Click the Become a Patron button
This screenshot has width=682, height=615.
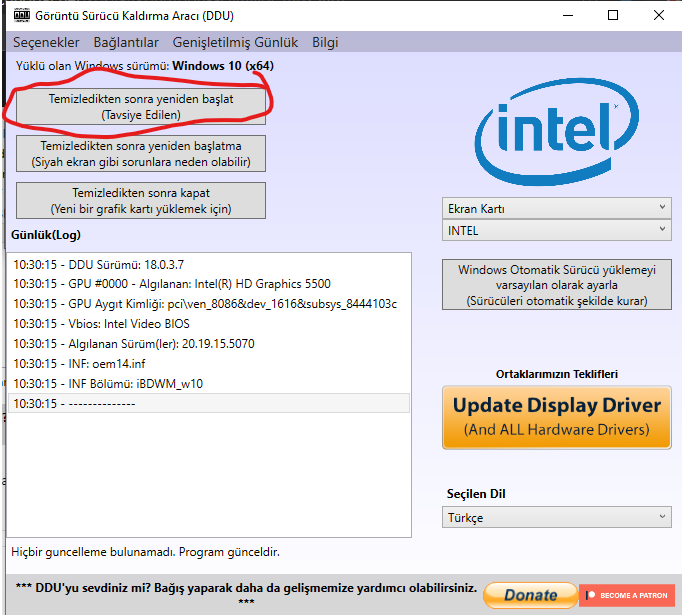click(x=627, y=595)
